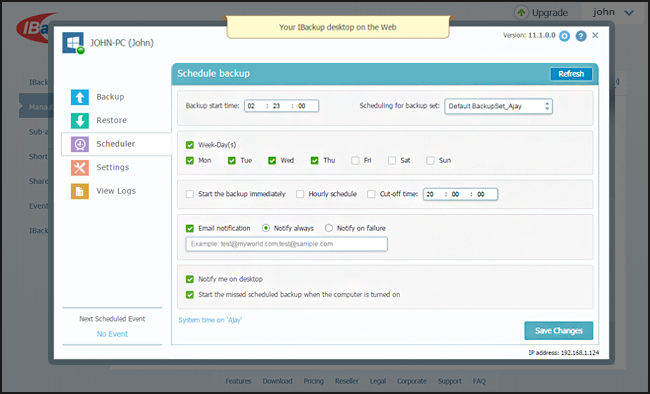Click the No Event link
This screenshot has height=394, width=650.
coord(112,334)
